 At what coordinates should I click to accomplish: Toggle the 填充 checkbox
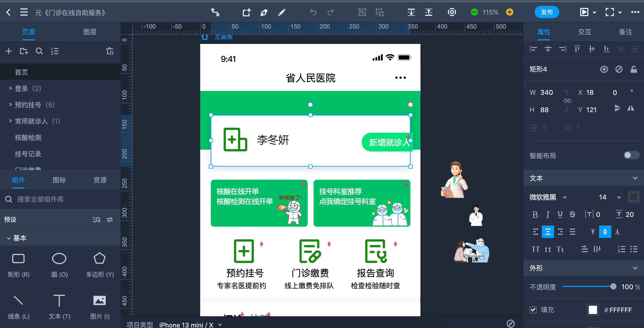533,310
